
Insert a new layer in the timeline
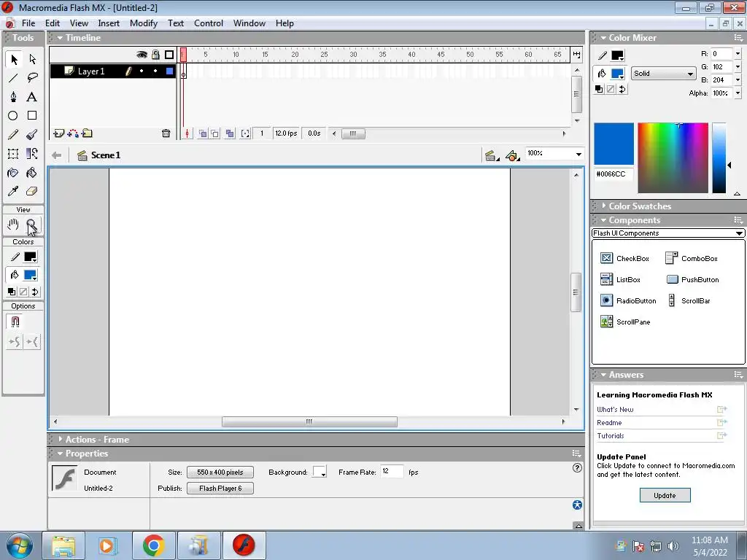[x=58, y=133]
